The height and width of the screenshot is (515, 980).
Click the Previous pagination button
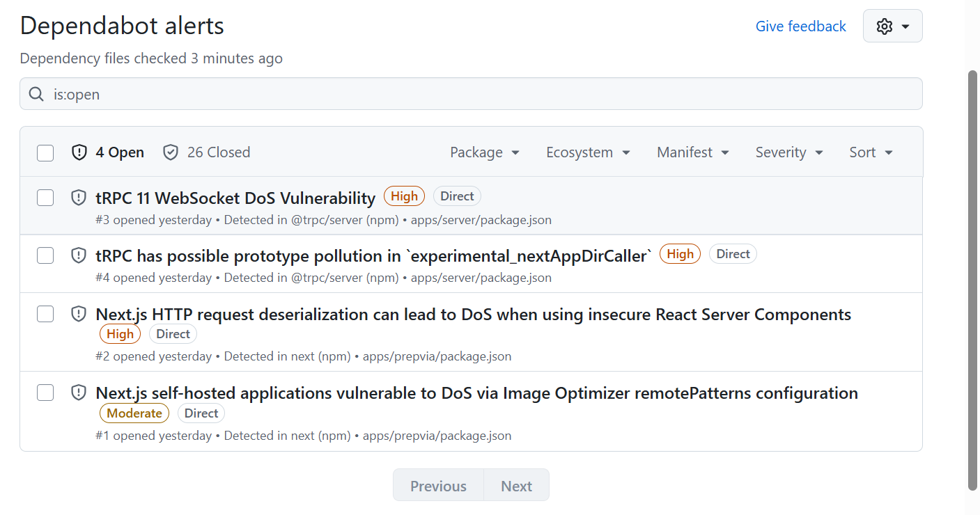[x=438, y=486]
